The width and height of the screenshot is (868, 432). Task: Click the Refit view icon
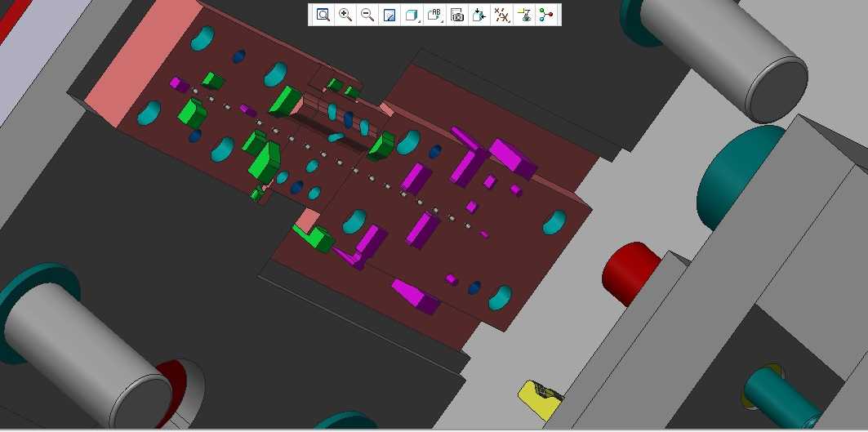click(x=323, y=15)
